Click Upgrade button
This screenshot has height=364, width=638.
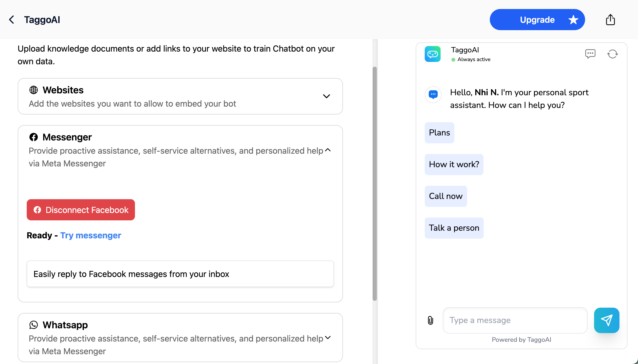click(x=537, y=20)
